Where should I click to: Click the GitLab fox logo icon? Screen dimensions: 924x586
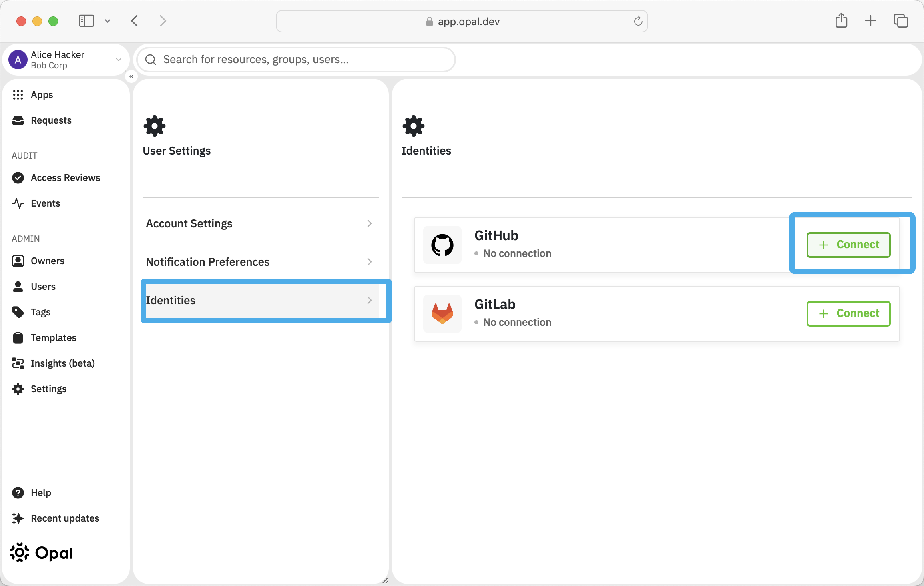(442, 314)
